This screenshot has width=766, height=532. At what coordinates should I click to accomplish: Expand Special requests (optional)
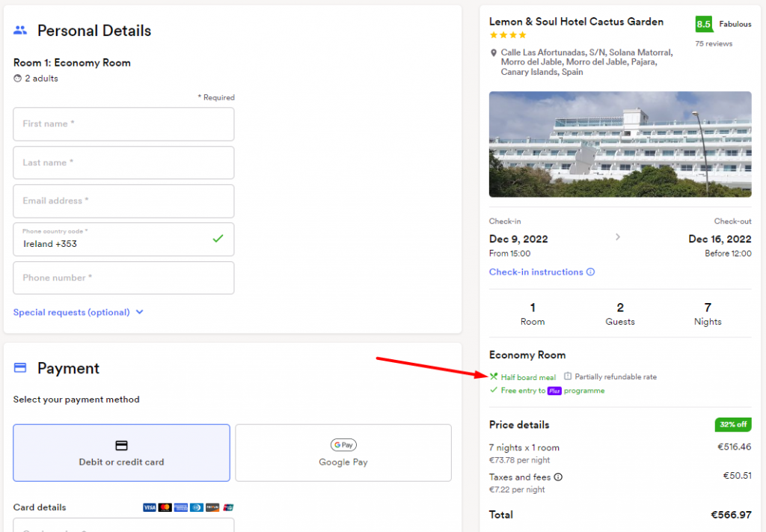[x=78, y=312]
